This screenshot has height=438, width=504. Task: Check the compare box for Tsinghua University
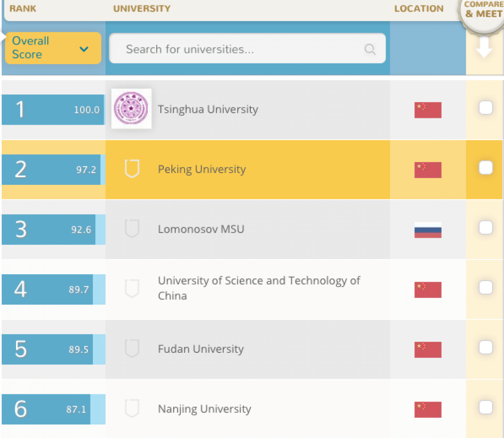[486, 108]
